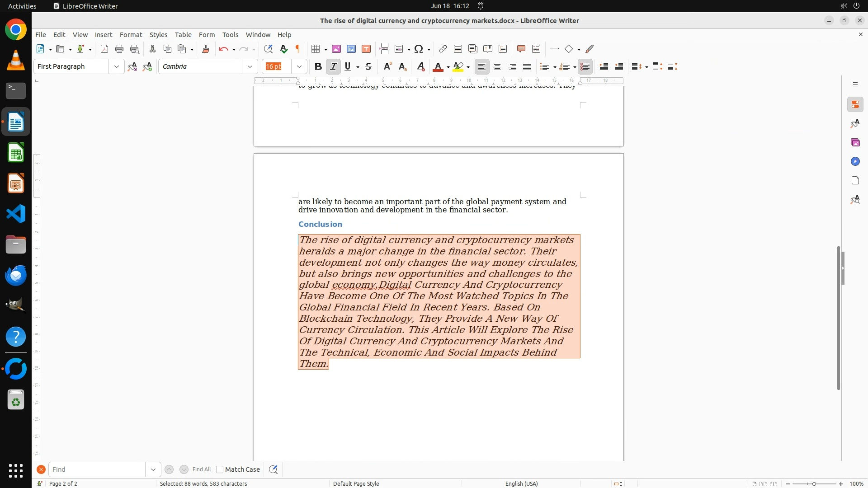Open the Navigator panel in the sidebar
This screenshot has height=488, width=868.
pyautogui.click(x=855, y=161)
